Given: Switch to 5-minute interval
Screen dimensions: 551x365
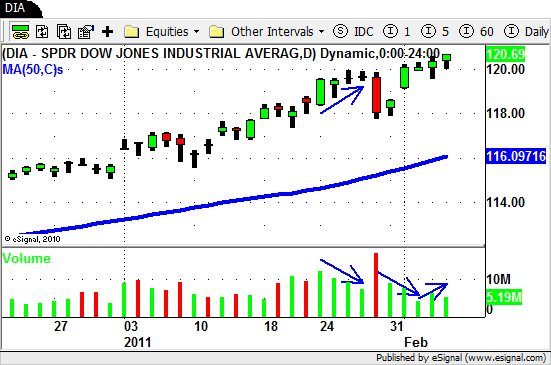Looking at the screenshot, I should 435,32.
